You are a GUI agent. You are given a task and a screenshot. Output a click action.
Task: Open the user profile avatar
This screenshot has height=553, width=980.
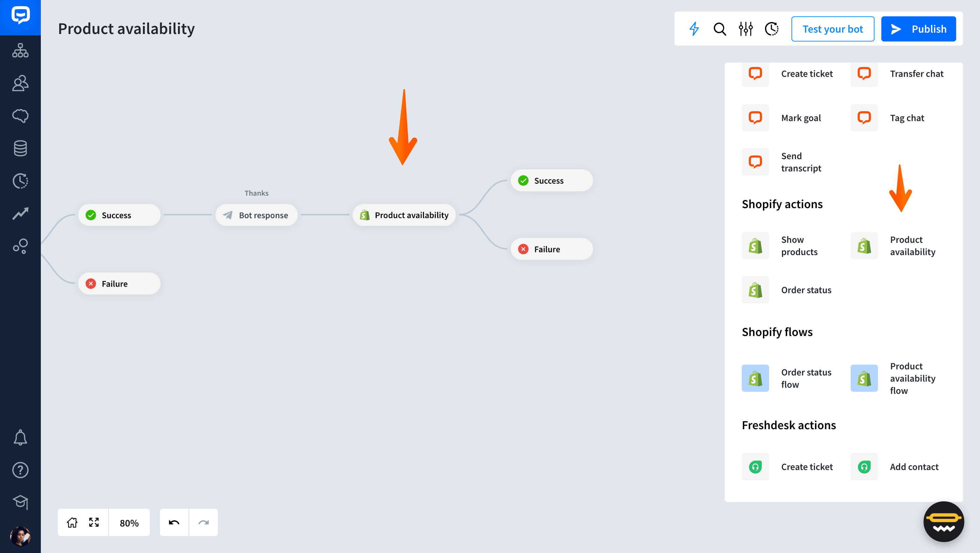click(20, 536)
